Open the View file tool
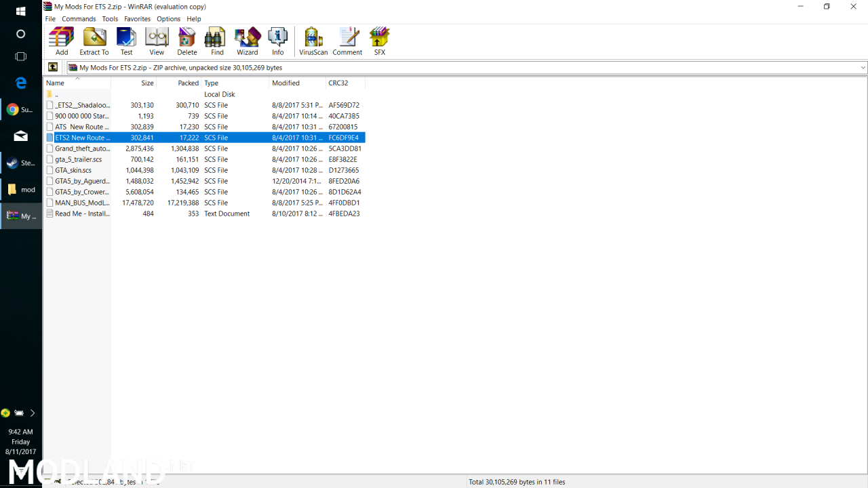Viewport: 868px width, 488px height. (157, 41)
